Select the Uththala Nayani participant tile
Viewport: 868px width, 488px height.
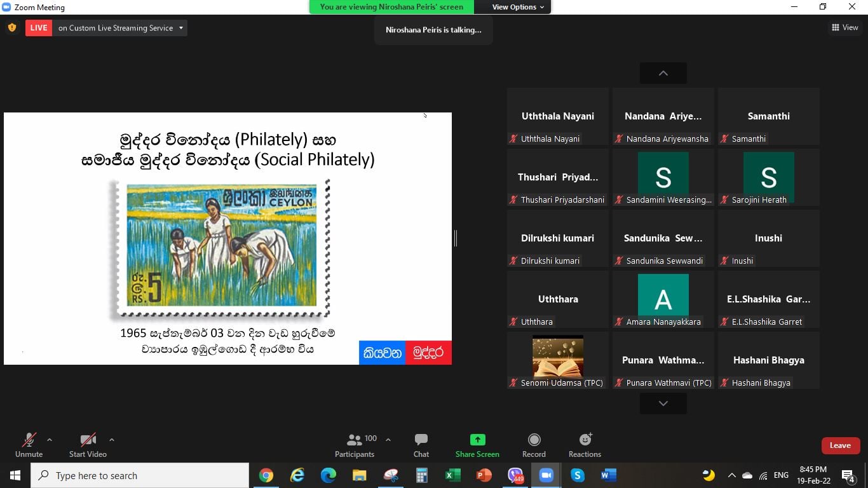pos(558,116)
